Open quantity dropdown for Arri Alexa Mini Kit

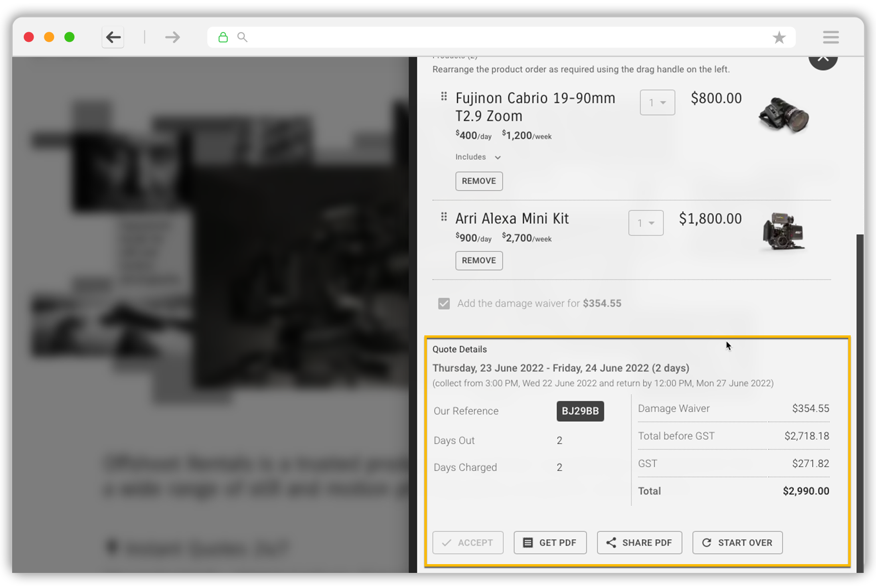tap(646, 223)
